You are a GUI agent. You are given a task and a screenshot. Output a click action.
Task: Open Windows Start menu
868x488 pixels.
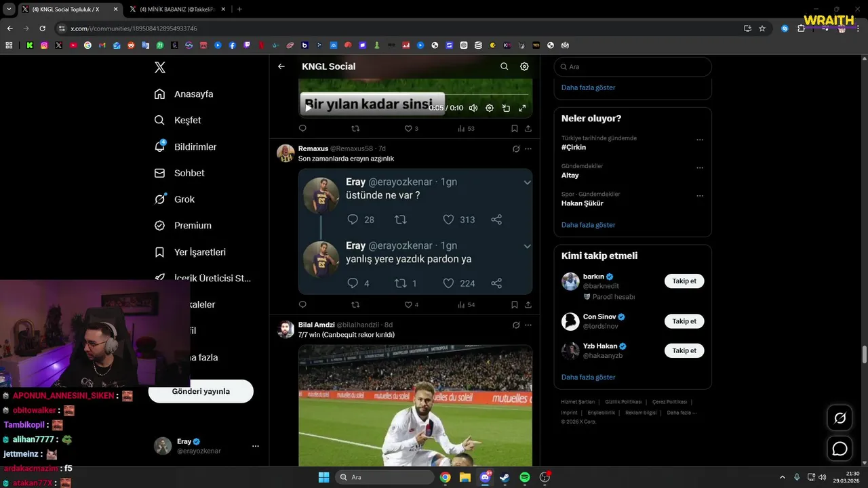click(323, 477)
